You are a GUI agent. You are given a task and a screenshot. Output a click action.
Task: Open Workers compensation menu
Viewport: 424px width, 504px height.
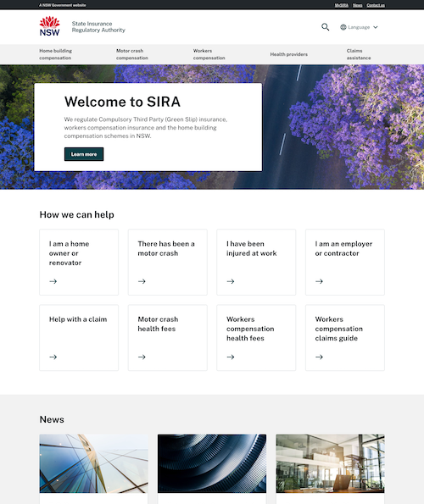pos(209,54)
